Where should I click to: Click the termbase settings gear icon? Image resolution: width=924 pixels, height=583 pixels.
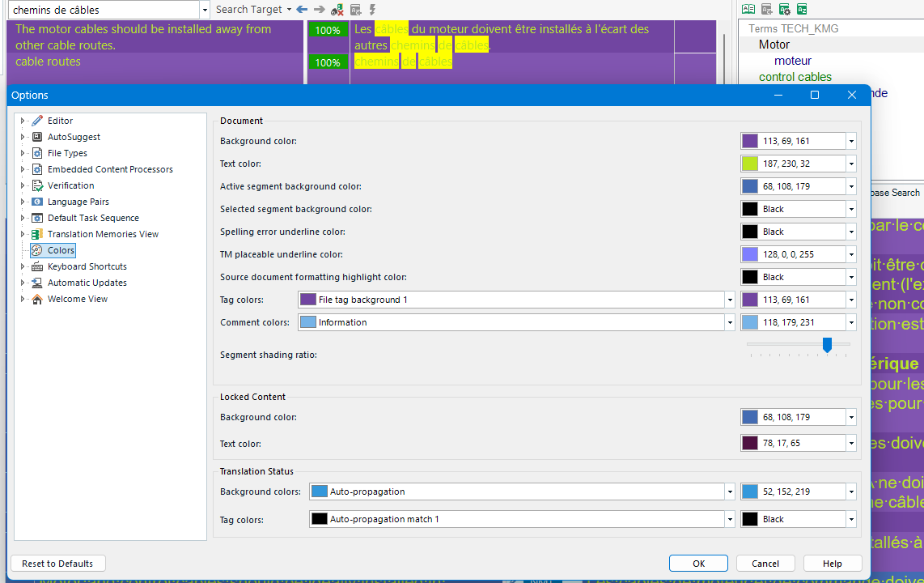[784, 9]
